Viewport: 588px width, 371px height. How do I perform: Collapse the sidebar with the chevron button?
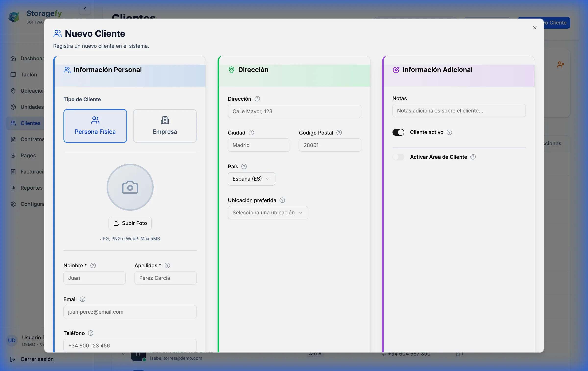(85, 9)
